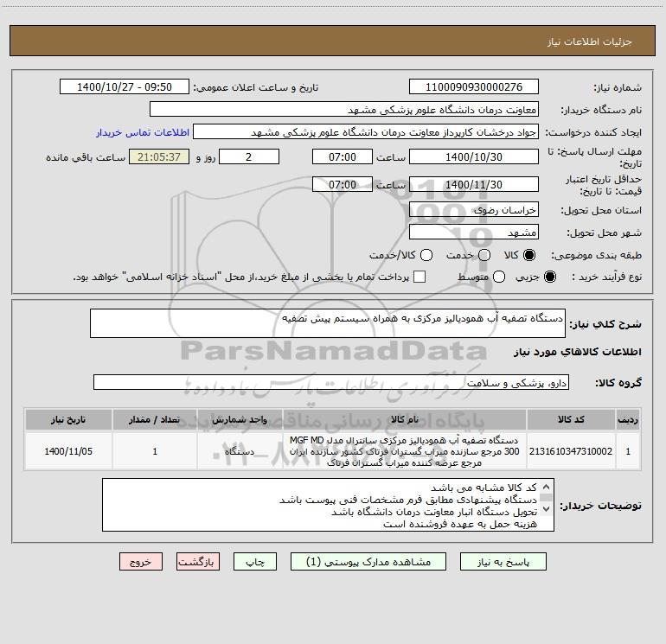Click the price validity 07:00 time field
The width and height of the screenshot is (666, 644).
click(343, 184)
